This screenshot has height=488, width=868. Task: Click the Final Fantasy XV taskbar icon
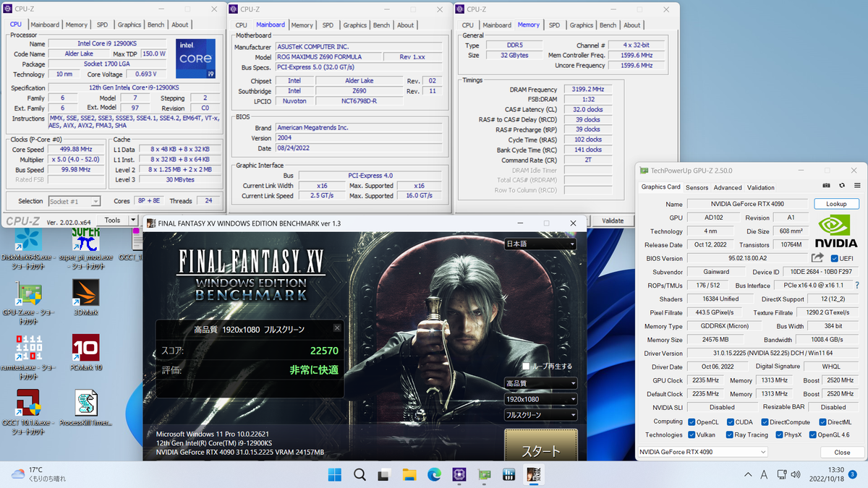pos(533,475)
